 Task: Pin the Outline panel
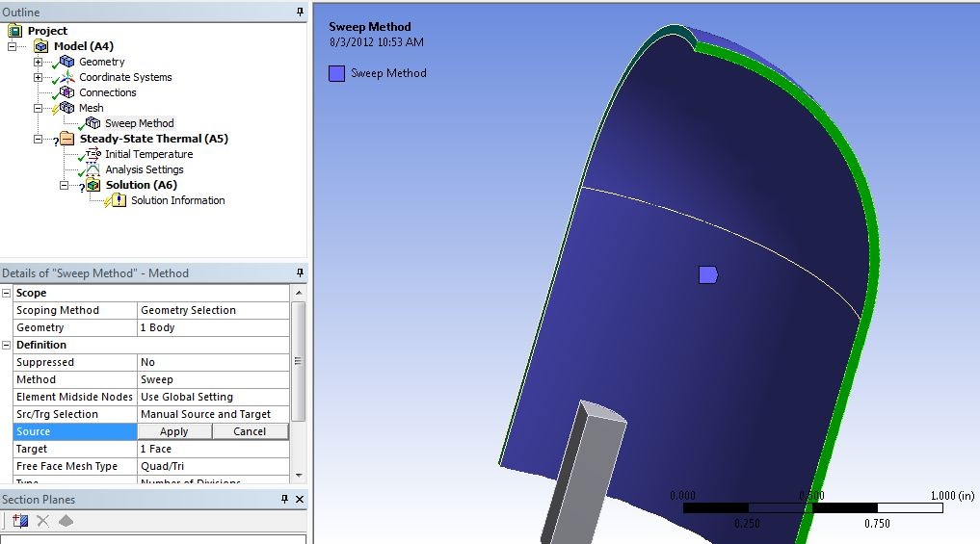[x=300, y=12]
